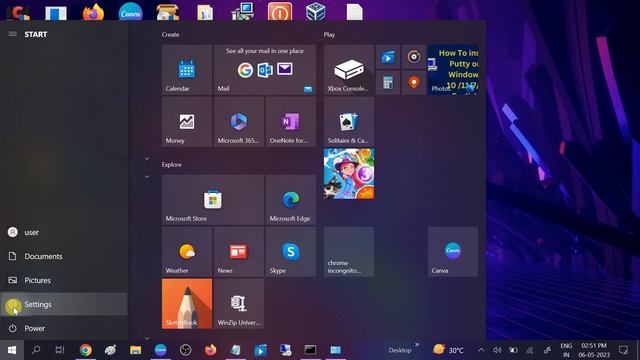Click the Play group heading
Screen dimensions: 640x360
[x=329, y=35]
